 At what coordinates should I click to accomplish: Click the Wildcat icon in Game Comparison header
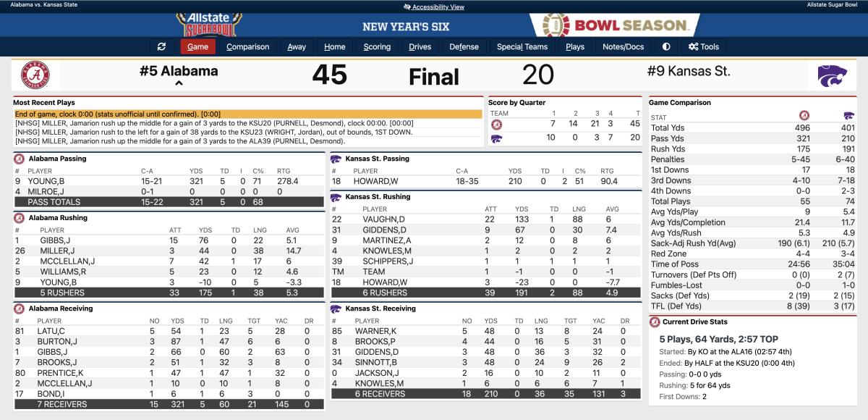848,116
